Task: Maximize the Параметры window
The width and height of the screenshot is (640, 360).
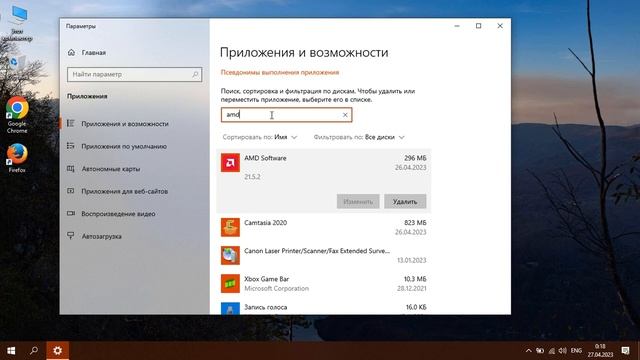Action: pyautogui.click(x=478, y=26)
